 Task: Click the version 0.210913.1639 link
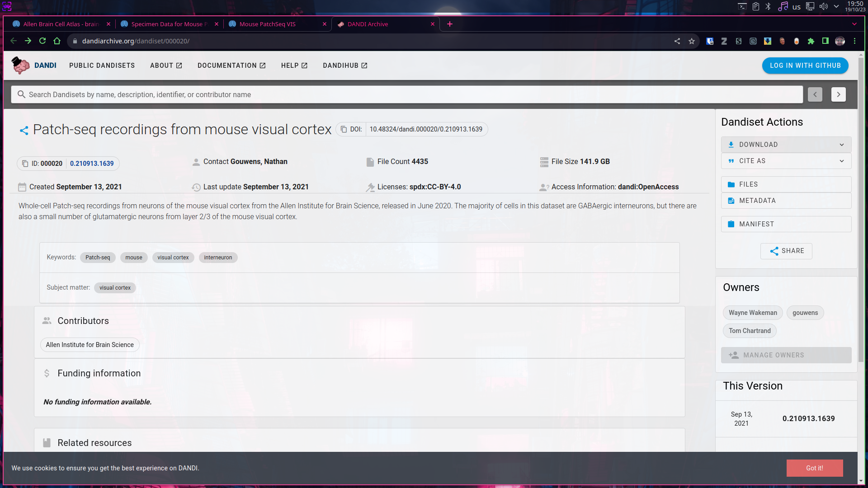(x=92, y=164)
